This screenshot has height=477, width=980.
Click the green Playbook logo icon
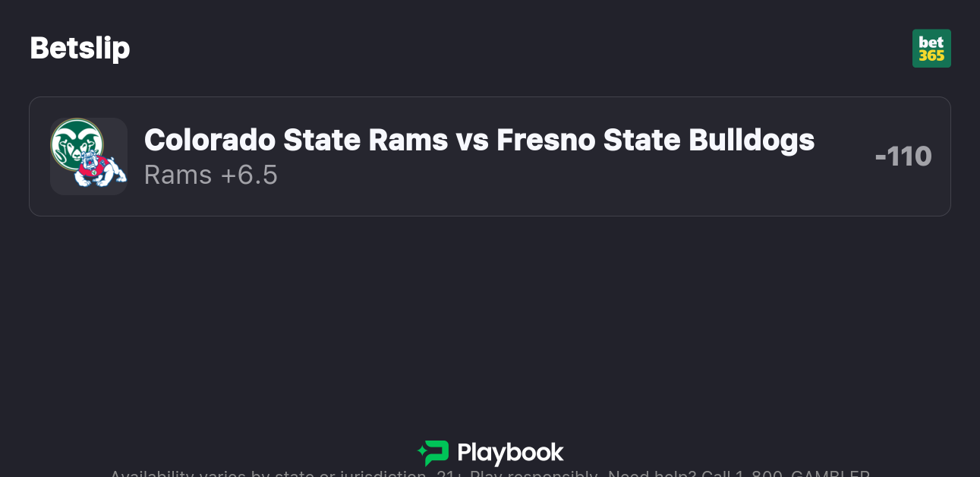(433, 453)
